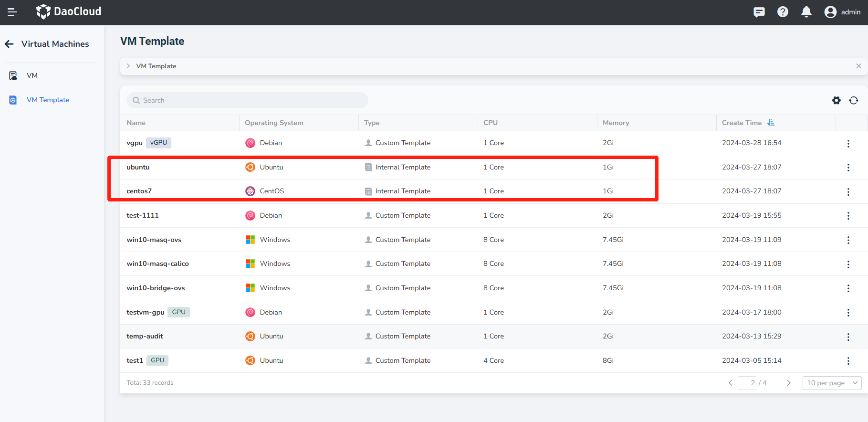Select VM in the sidebar
The width and height of the screenshot is (868, 422).
click(x=32, y=75)
